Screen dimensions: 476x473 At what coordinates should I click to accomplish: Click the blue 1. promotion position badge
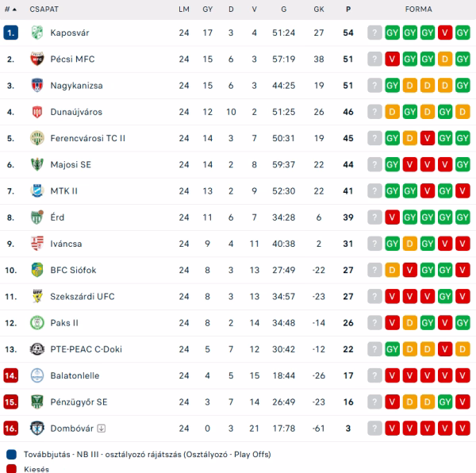pos(10,33)
